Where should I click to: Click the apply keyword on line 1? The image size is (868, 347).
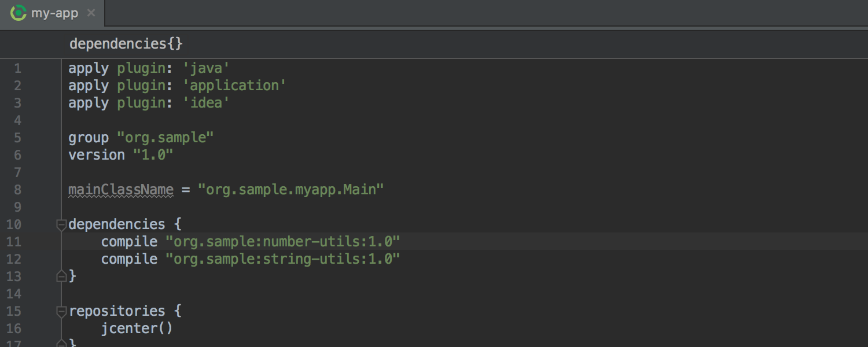pyautogui.click(x=89, y=68)
